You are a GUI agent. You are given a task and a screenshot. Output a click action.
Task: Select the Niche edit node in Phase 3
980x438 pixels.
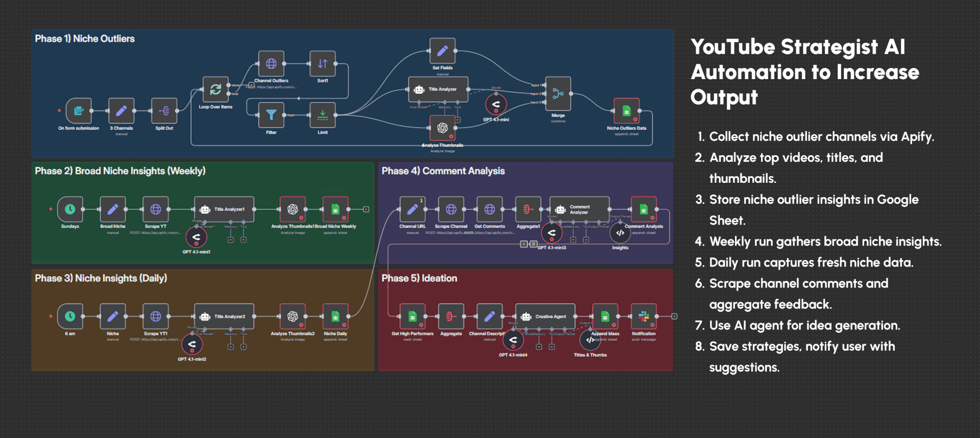coord(113,317)
